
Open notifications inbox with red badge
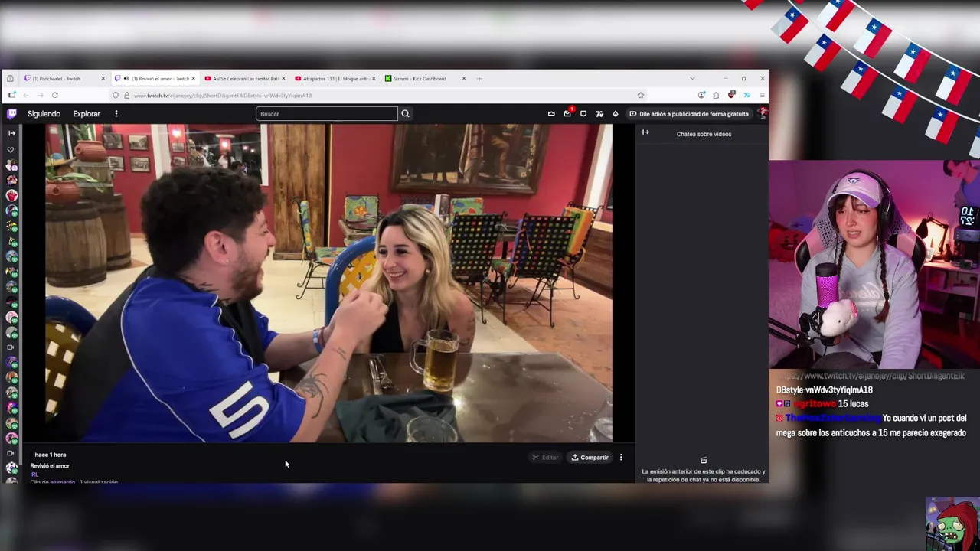point(567,113)
